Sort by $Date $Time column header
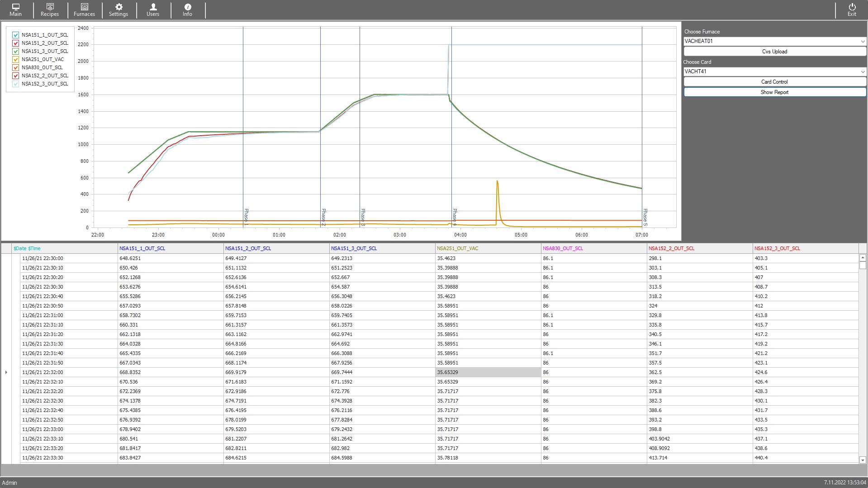The height and width of the screenshot is (488, 868). pyautogui.click(x=65, y=248)
